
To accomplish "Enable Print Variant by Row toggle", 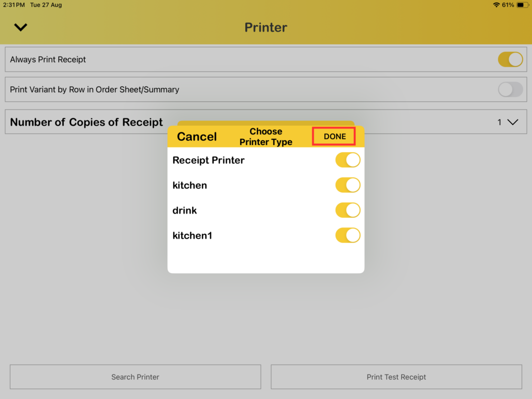I will click(510, 89).
